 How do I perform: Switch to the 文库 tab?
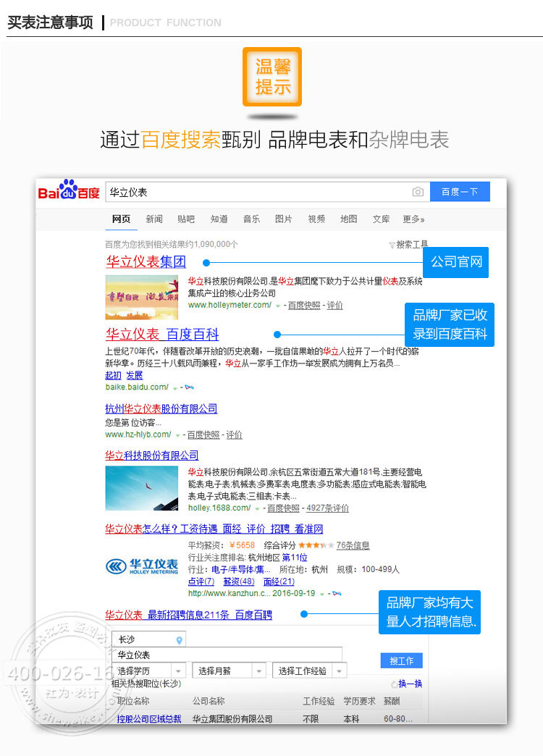[x=381, y=219]
